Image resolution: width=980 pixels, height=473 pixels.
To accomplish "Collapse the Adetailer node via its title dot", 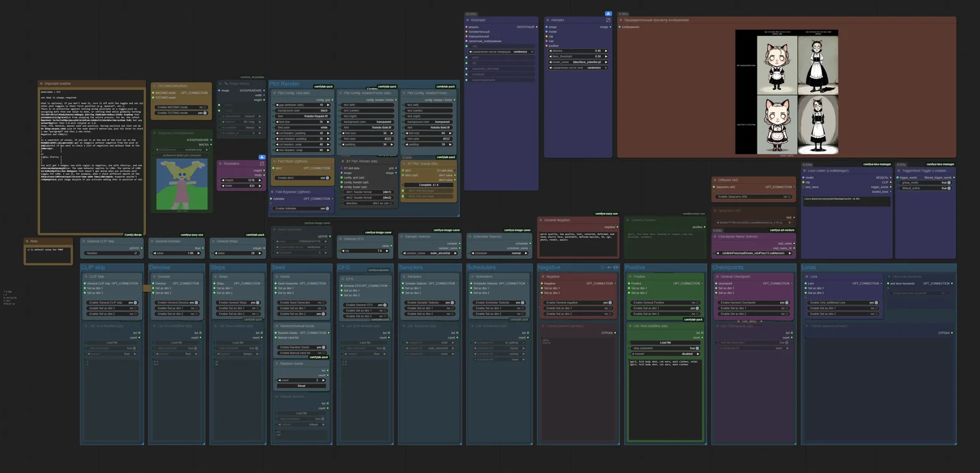I will [547, 20].
